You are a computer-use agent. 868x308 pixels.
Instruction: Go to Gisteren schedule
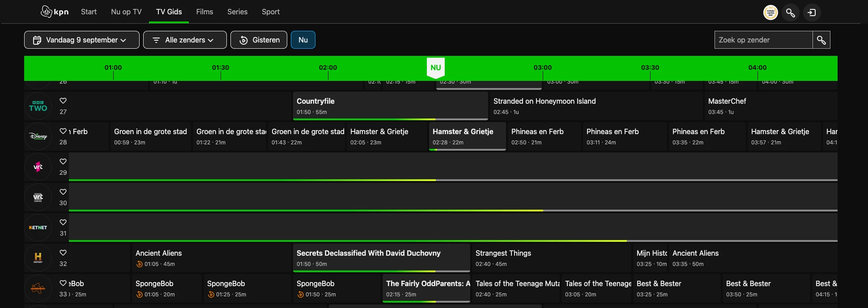(x=259, y=40)
